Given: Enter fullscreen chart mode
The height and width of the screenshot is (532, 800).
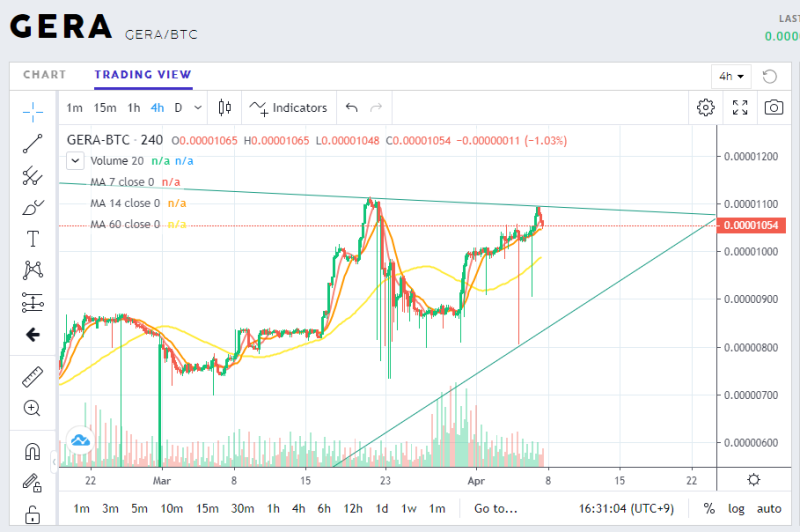Looking at the screenshot, I should [740, 108].
